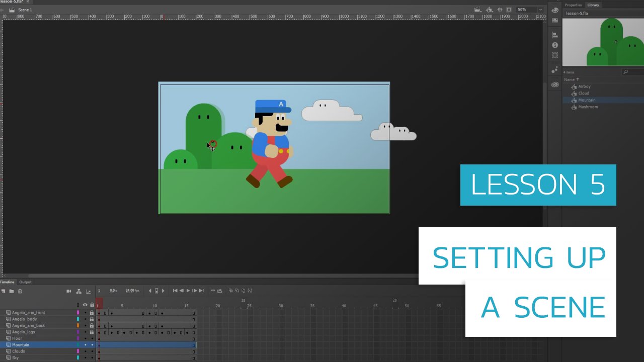Viewport: 644px width, 362px height.
Task: Click the magenta color swatch of Clouds layer
Action: point(78,351)
